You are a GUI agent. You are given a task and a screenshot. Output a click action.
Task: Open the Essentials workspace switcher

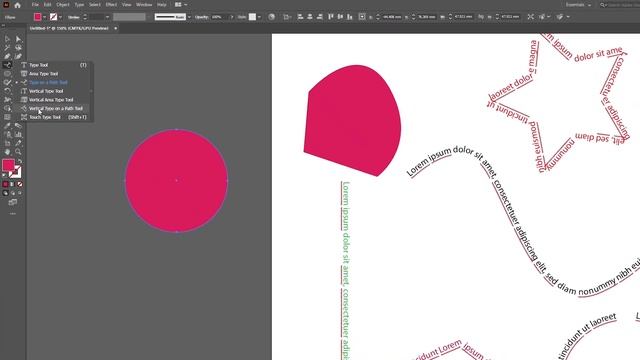click(578, 5)
